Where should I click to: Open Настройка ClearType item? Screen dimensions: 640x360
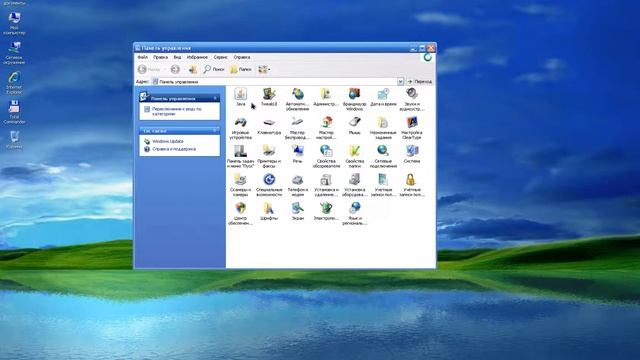point(412,128)
